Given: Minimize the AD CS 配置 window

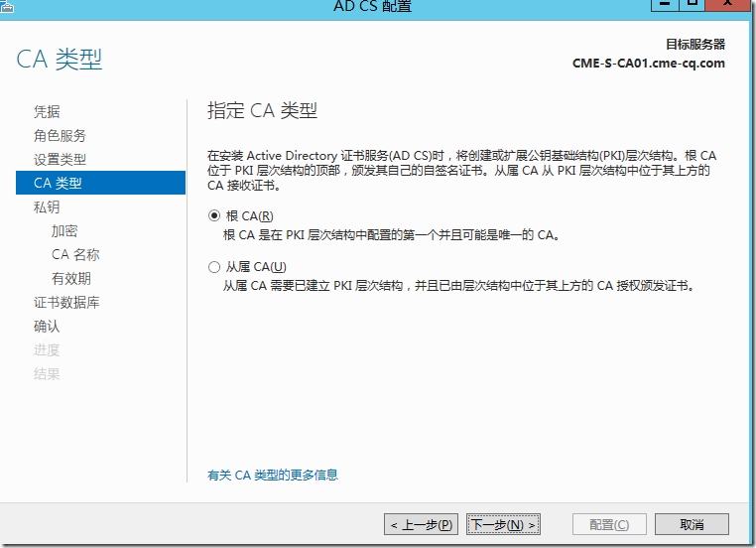Looking at the screenshot, I should 665,4.
